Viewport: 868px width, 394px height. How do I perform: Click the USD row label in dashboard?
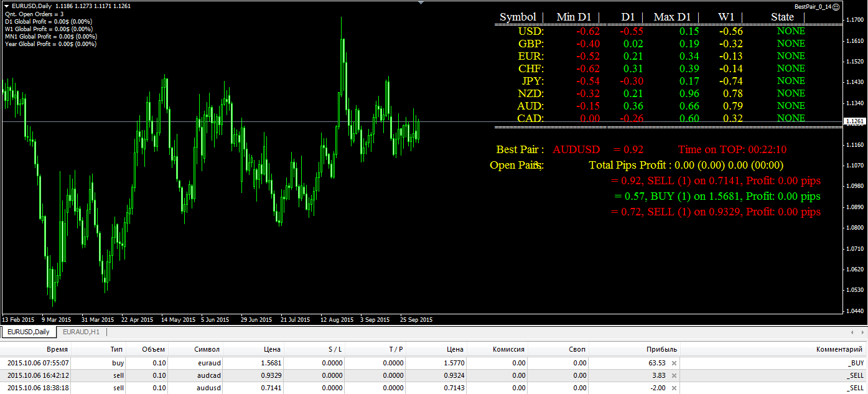pyautogui.click(x=531, y=31)
